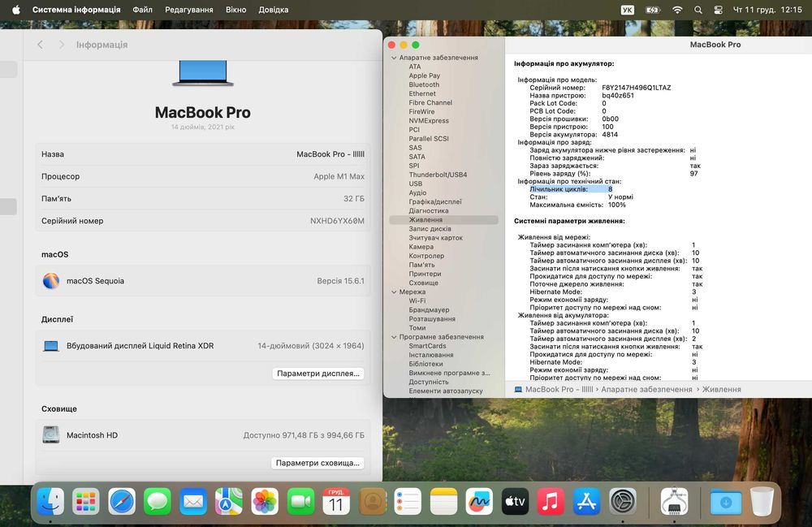812x527 pixels.
Task: Collapse Апаратне забезпечення tree section
Action: [x=394, y=58]
